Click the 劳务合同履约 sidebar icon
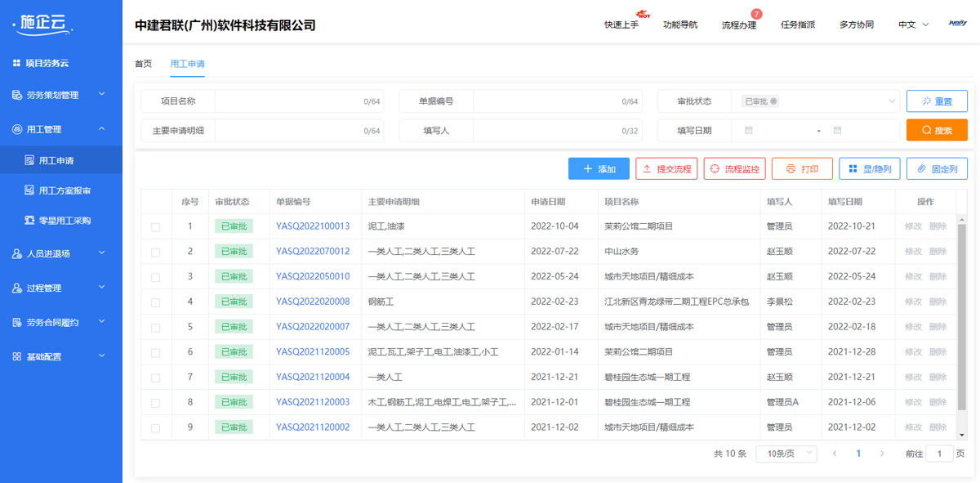The image size is (980, 483). coord(17,322)
